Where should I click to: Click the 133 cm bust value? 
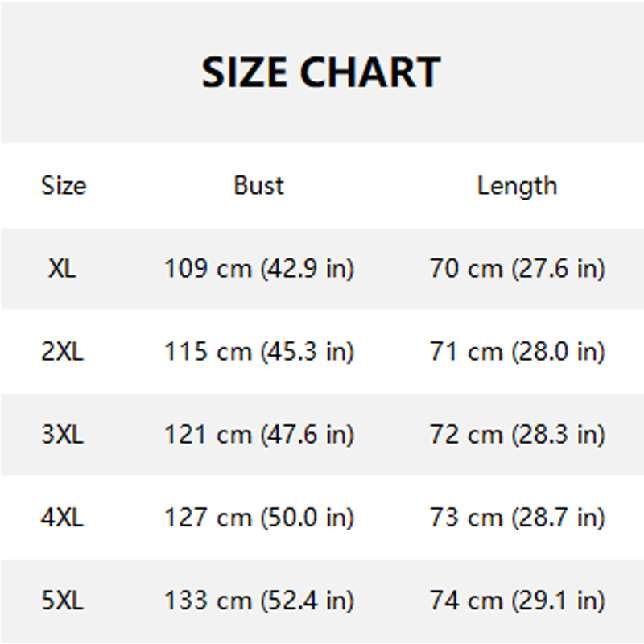coord(208,601)
